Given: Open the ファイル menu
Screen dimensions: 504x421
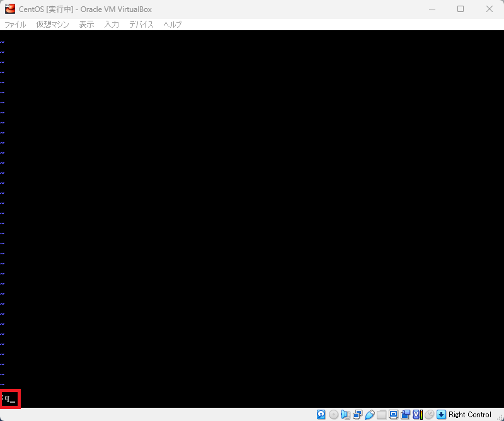Looking at the screenshot, I should [x=15, y=25].
